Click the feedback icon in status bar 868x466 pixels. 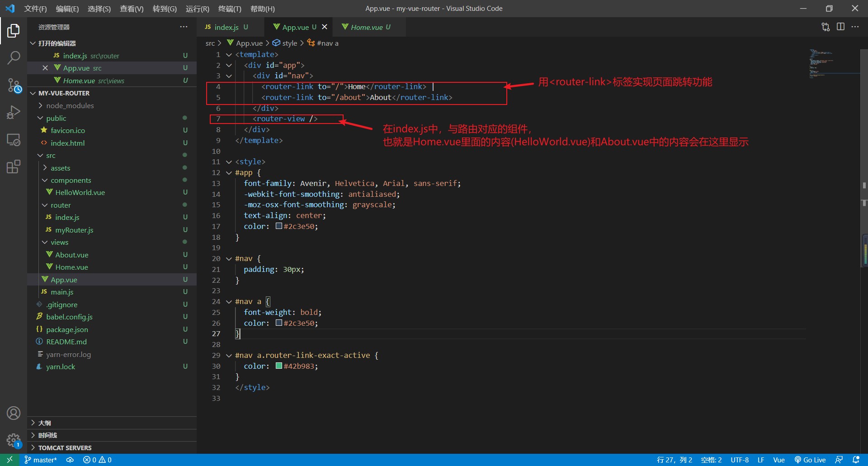839,460
